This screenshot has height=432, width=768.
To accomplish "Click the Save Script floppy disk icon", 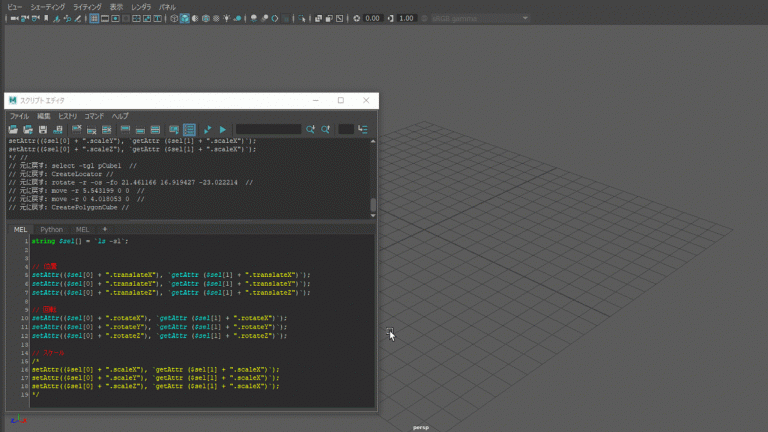I will pos(43,129).
